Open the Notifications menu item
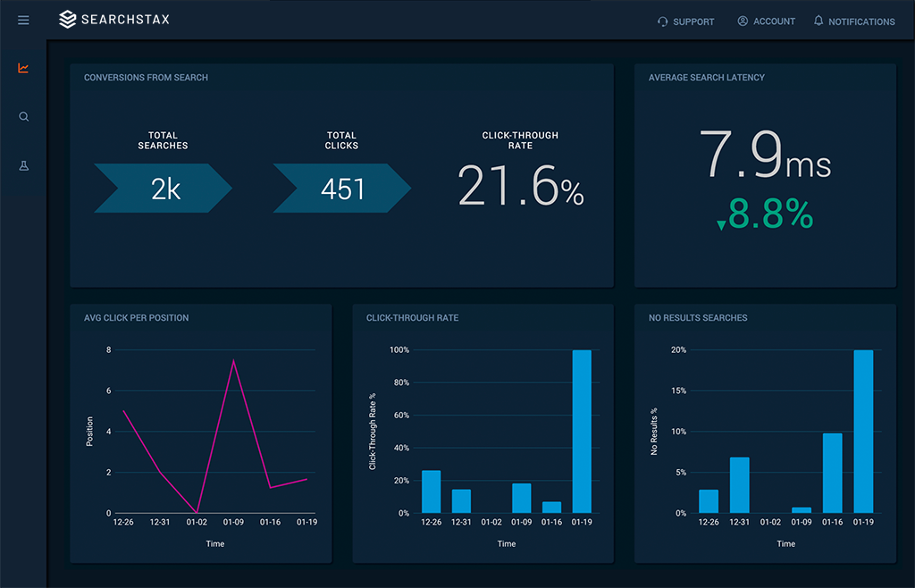This screenshot has height=588, width=915. (860, 21)
